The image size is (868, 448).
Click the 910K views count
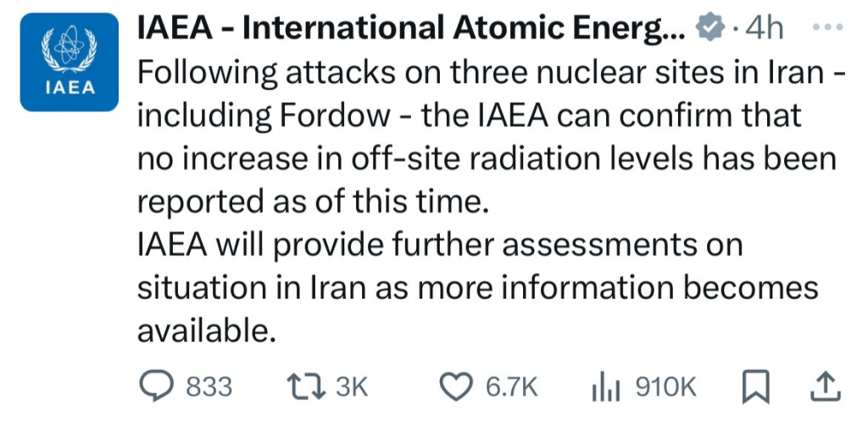pyautogui.click(x=666, y=387)
